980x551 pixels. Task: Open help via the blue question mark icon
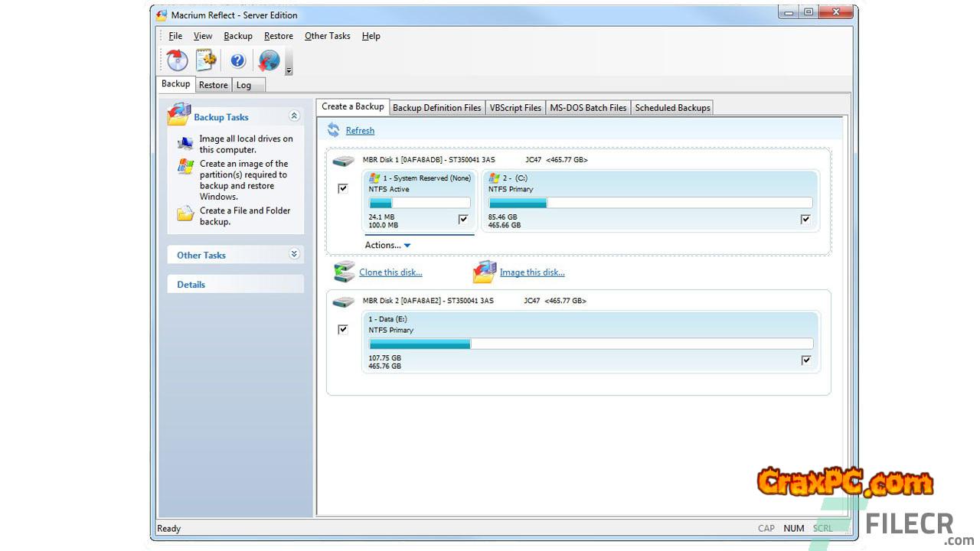click(x=238, y=60)
